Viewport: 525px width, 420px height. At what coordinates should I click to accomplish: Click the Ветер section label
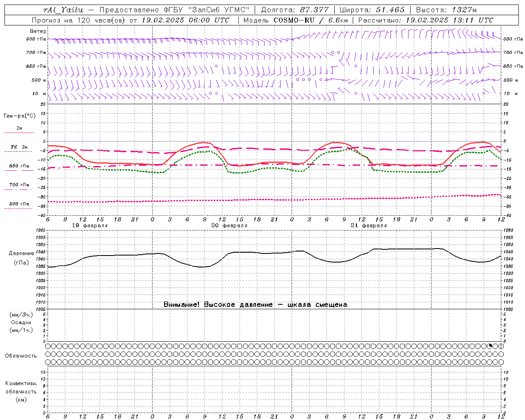38,31
